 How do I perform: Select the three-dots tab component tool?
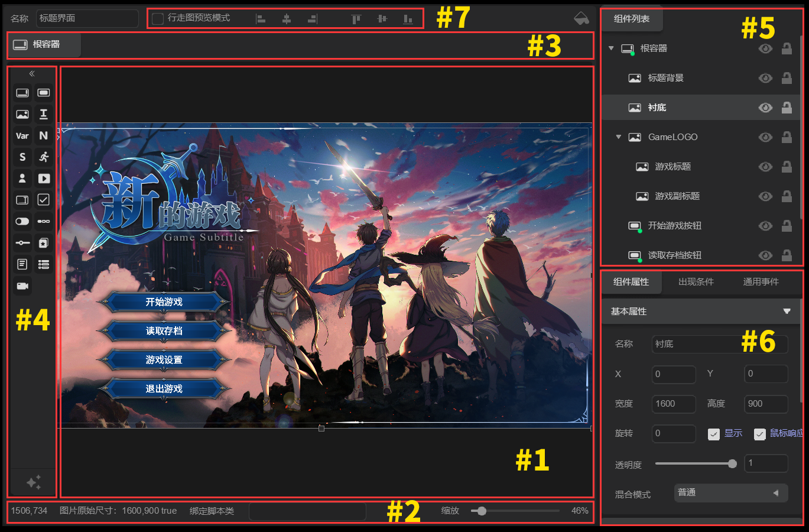44,221
